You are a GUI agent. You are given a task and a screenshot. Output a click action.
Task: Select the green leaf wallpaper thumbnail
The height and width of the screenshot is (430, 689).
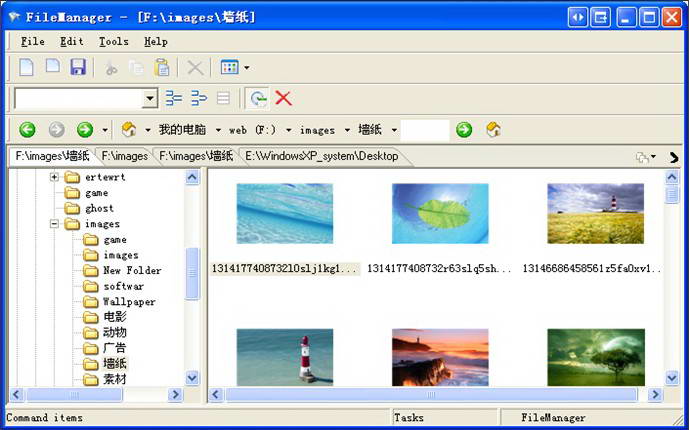(x=440, y=213)
